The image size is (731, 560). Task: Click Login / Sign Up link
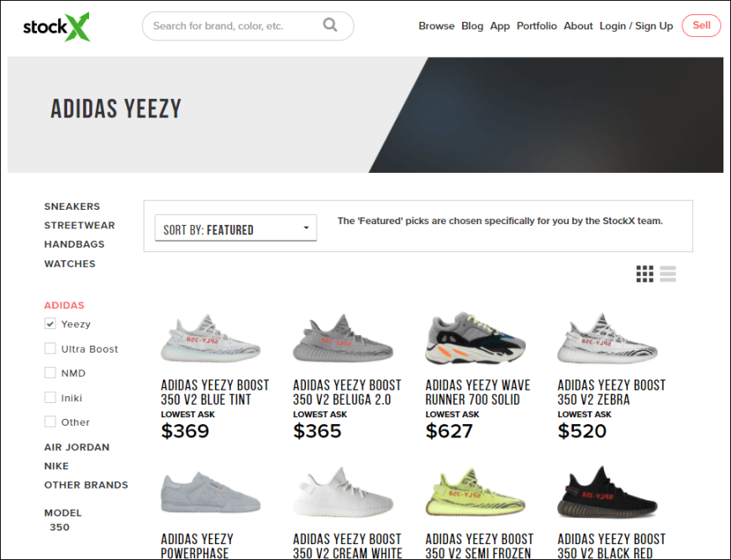[x=636, y=26]
